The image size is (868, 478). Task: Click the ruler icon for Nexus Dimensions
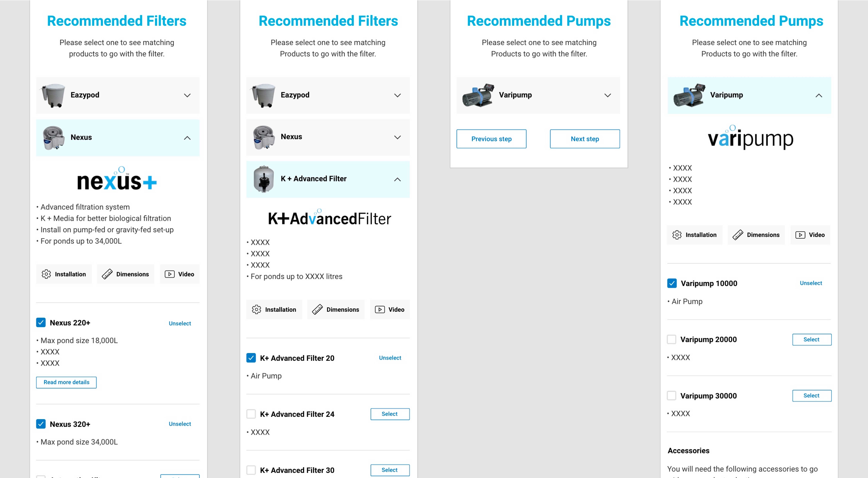[x=107, y=274]
